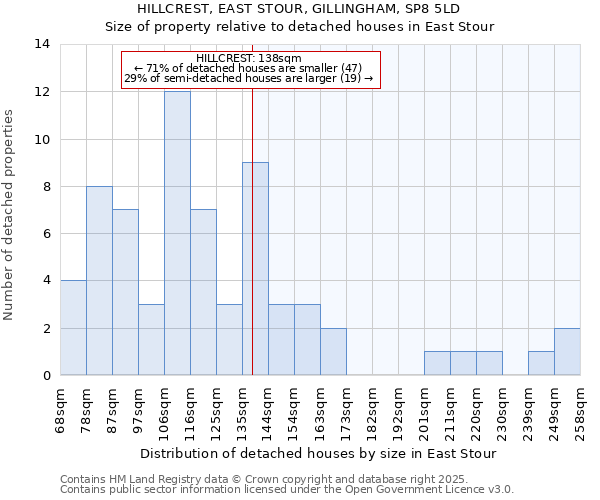Click the x-axis label '135sqm'

(x=243, y=415)
